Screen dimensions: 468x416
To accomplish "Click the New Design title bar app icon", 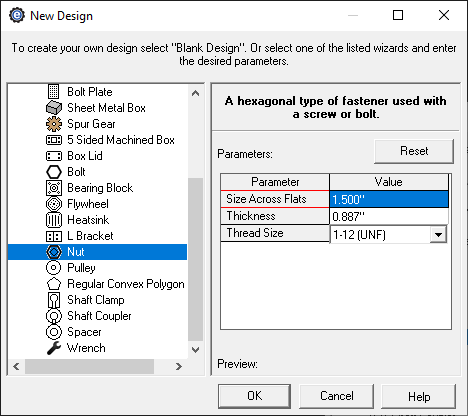I will point(17,15).
